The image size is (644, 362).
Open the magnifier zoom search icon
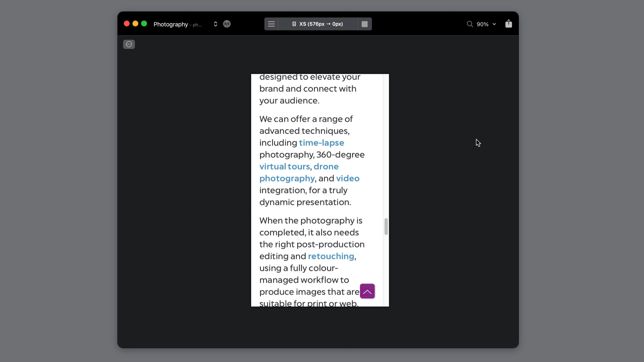[470, 24]
